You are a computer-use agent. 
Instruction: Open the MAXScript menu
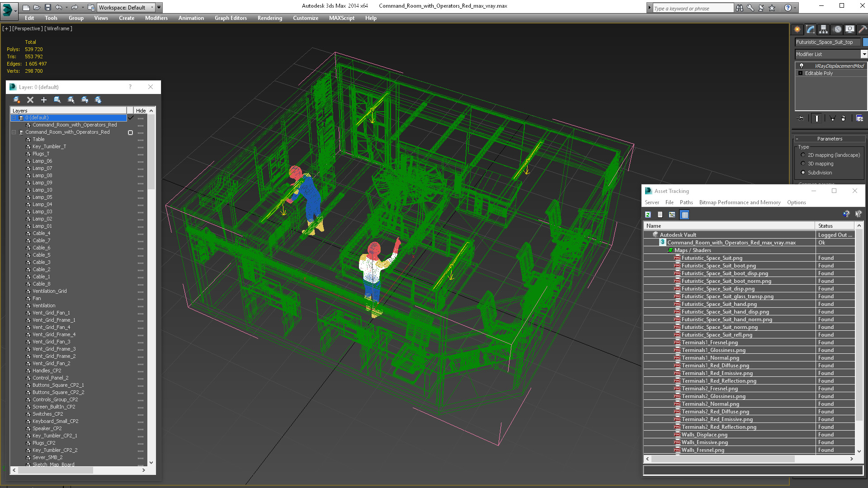point(342,18)
